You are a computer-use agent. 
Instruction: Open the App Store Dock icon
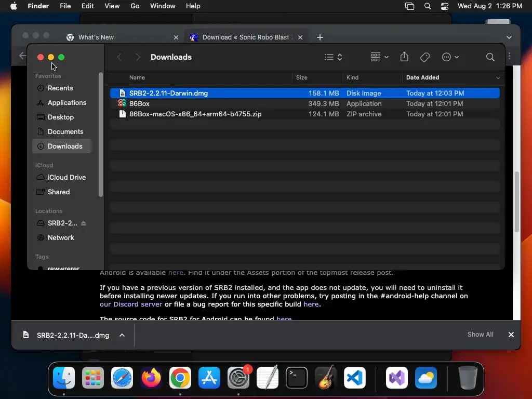pos(209,378)
